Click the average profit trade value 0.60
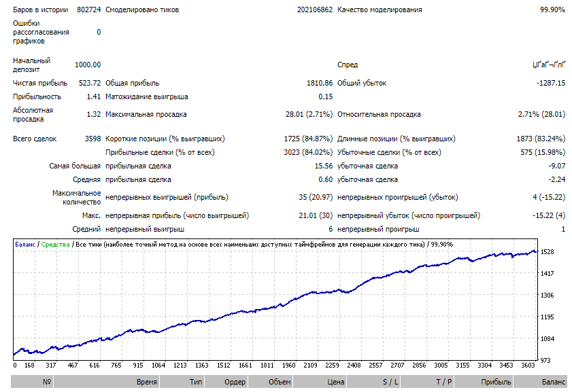Viewport: 572px width, 392px height. coord(325,179)
